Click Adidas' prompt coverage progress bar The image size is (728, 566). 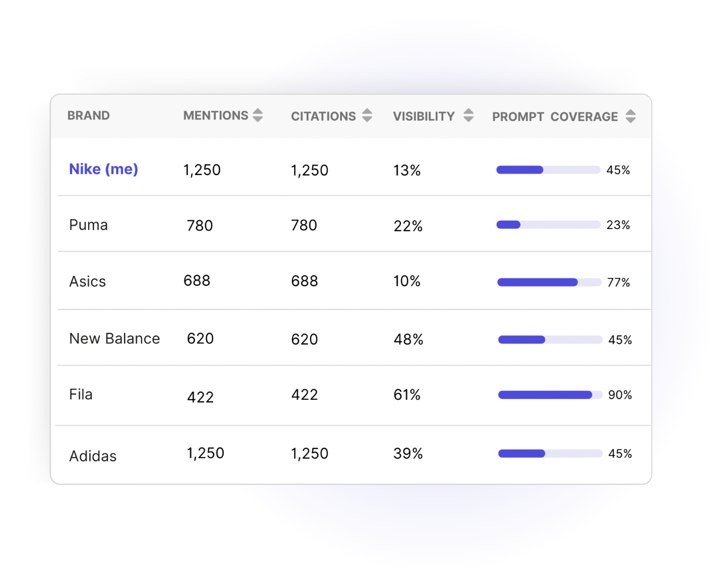[x=550, y=454]
